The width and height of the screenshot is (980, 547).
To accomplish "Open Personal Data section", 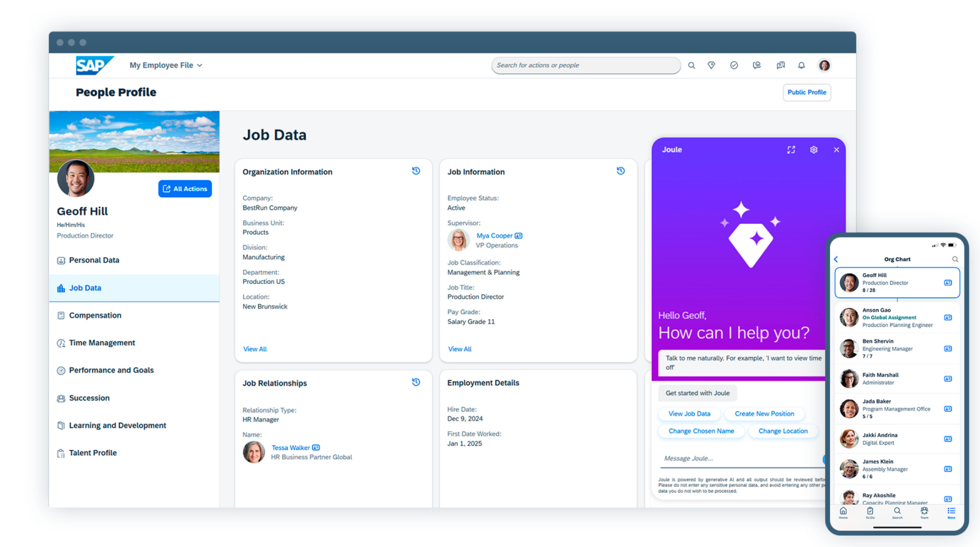I will click(134, 260).
